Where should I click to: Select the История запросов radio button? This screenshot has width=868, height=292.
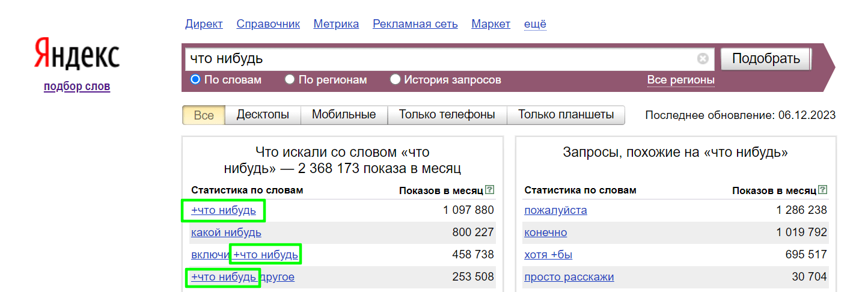tap(396, 79)
